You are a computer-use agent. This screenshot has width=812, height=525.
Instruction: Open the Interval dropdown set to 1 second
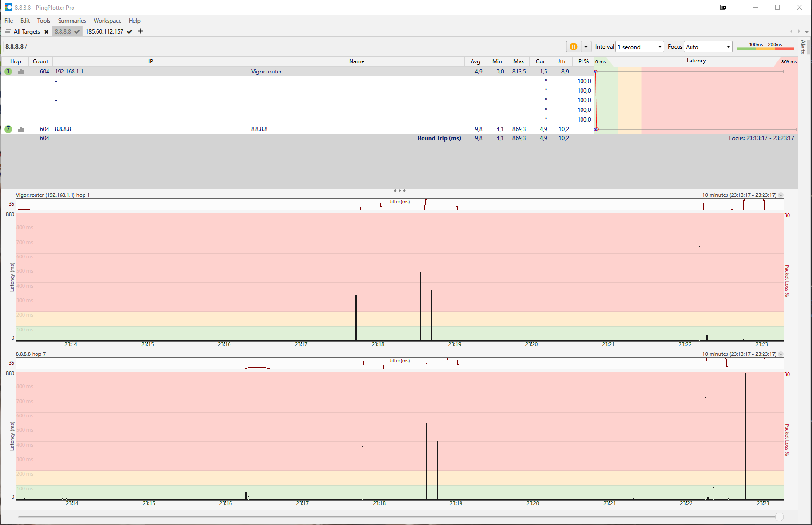(x=639, y=47)
